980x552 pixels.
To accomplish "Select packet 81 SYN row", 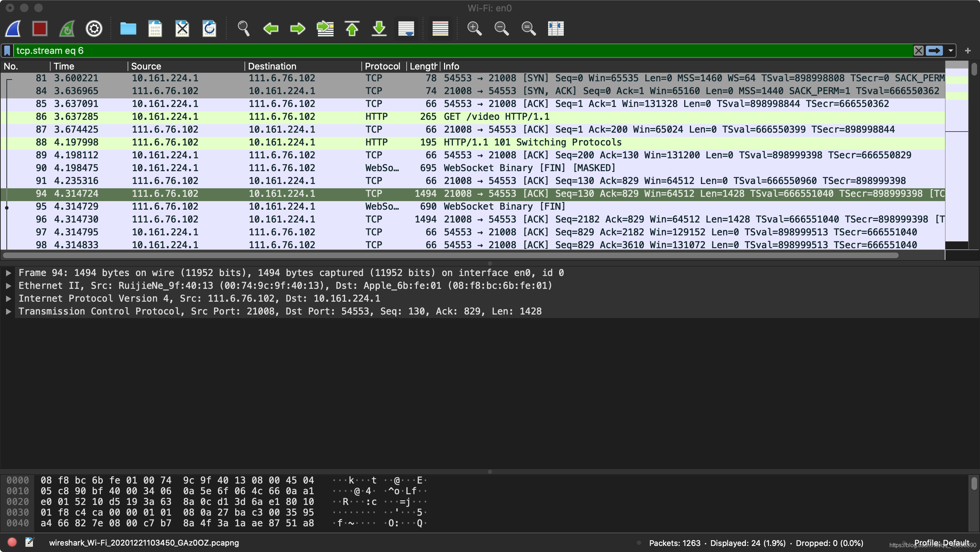I will tap(473, 78).
